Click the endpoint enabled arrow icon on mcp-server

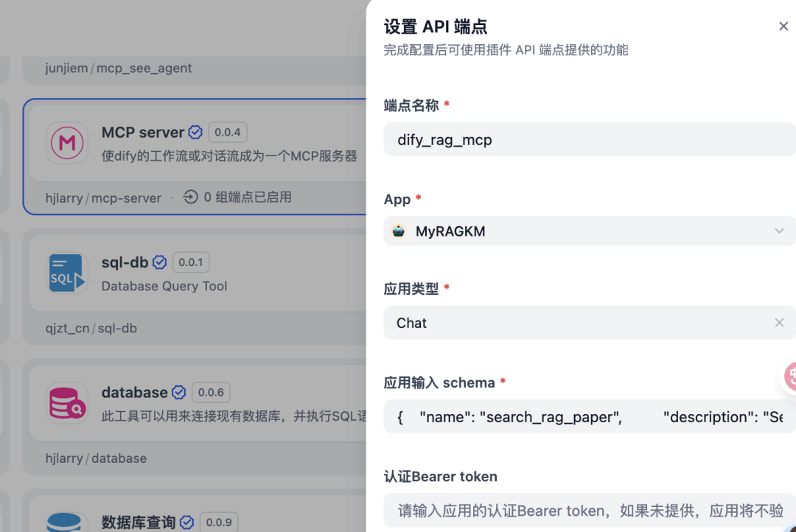190,197
